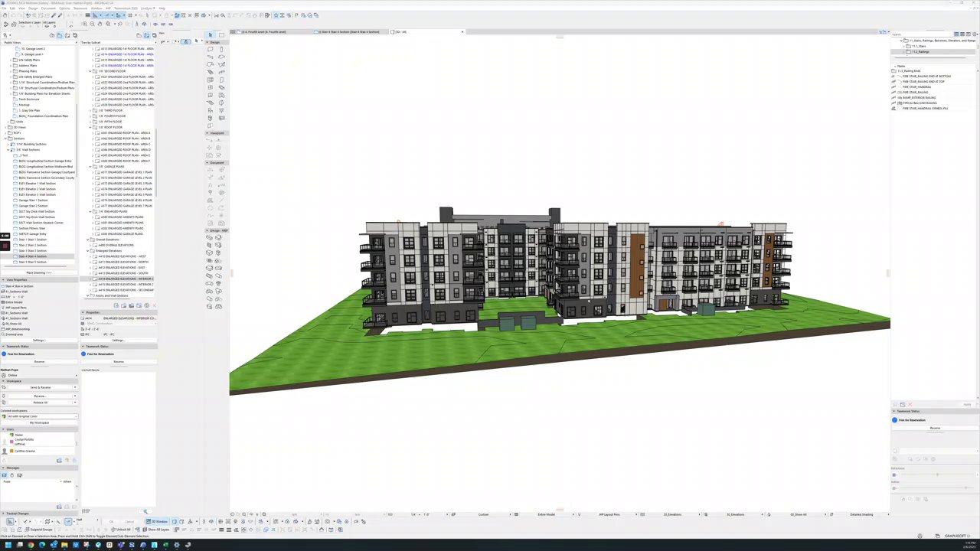Click the search magnifier icon beside the JHP field

(145, 511)
